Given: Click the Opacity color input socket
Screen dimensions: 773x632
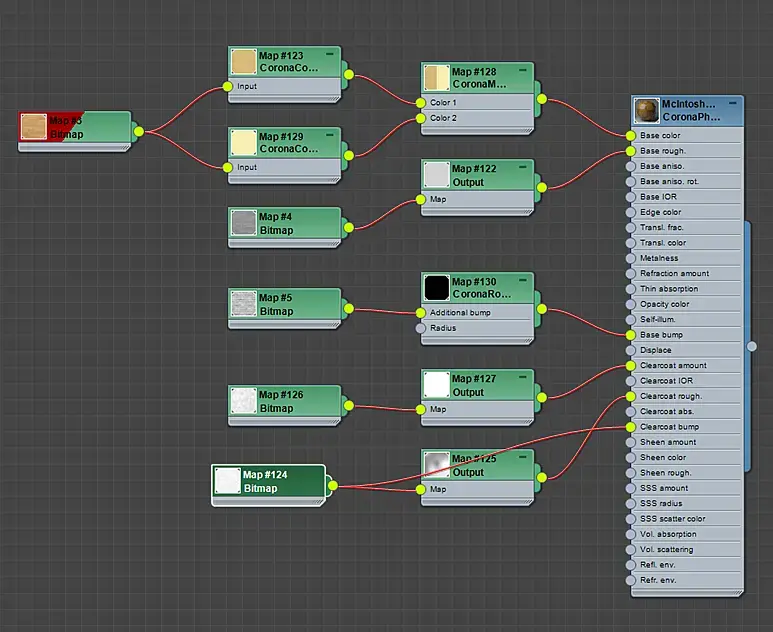Looking at the screenshot, I should pos(631,304).
